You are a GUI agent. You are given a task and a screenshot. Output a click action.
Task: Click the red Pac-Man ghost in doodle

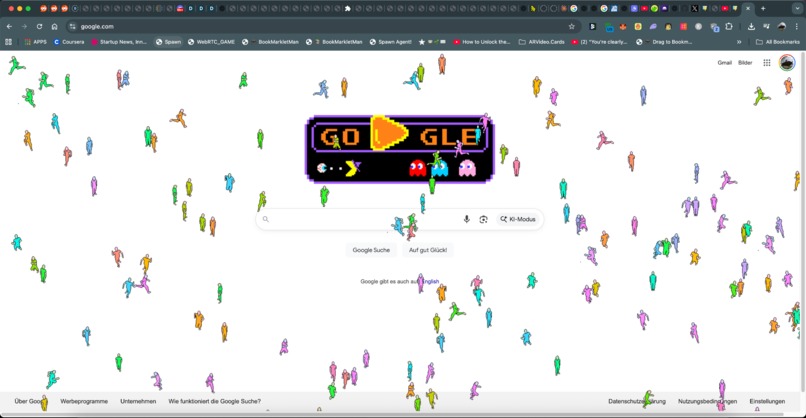coord(417,168)
